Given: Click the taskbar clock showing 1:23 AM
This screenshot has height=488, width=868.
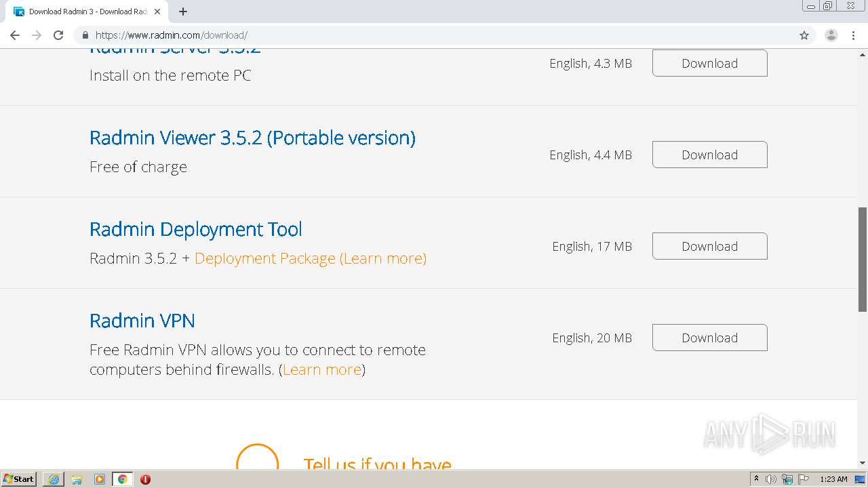Looking at the screenshot, I should coord(833,479).
